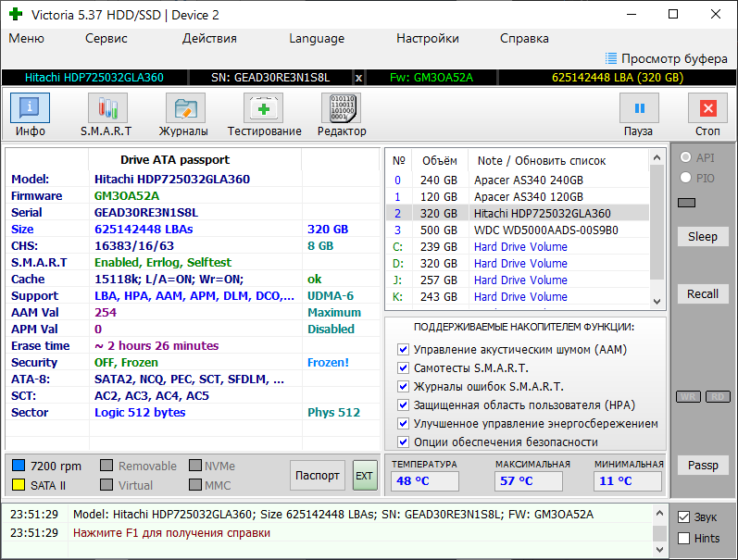Click the RD indicator button
Screen dimensions: 738x560
[x=718, y=397]
